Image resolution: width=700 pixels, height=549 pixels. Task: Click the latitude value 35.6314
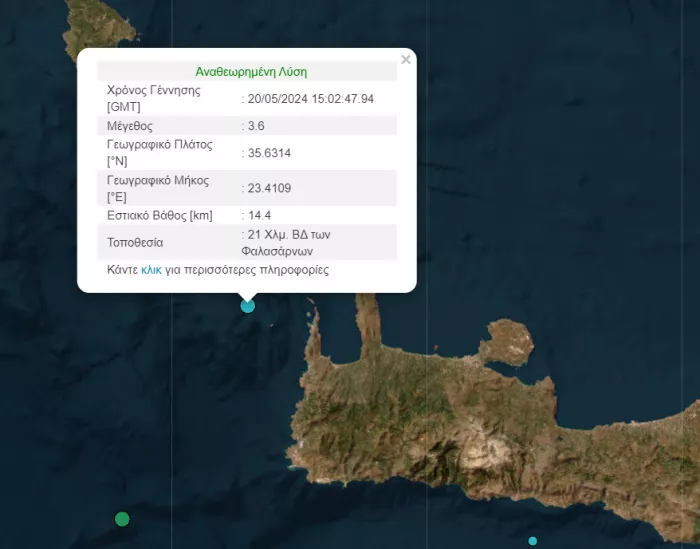point(266,153)
